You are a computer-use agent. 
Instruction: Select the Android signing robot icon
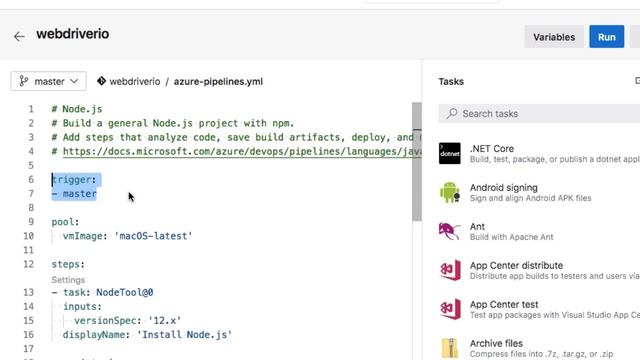[x=450, y=192]
